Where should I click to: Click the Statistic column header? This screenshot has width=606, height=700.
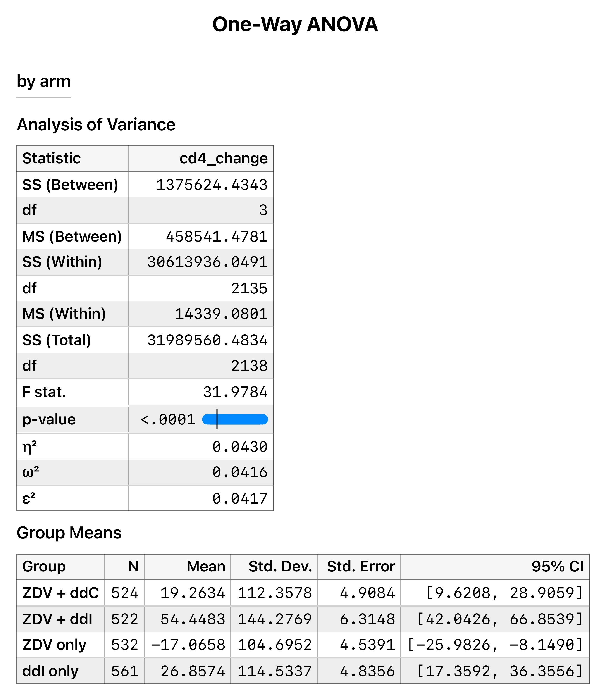tap(51, 158)
